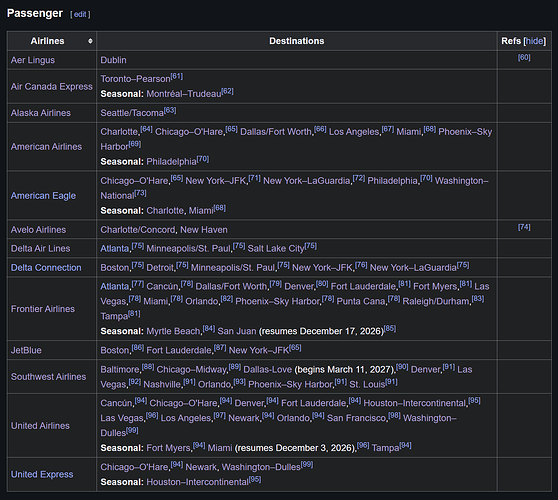
Task: Open reference 60 in the Aer Lingus row
Action: tap(524, 57)
